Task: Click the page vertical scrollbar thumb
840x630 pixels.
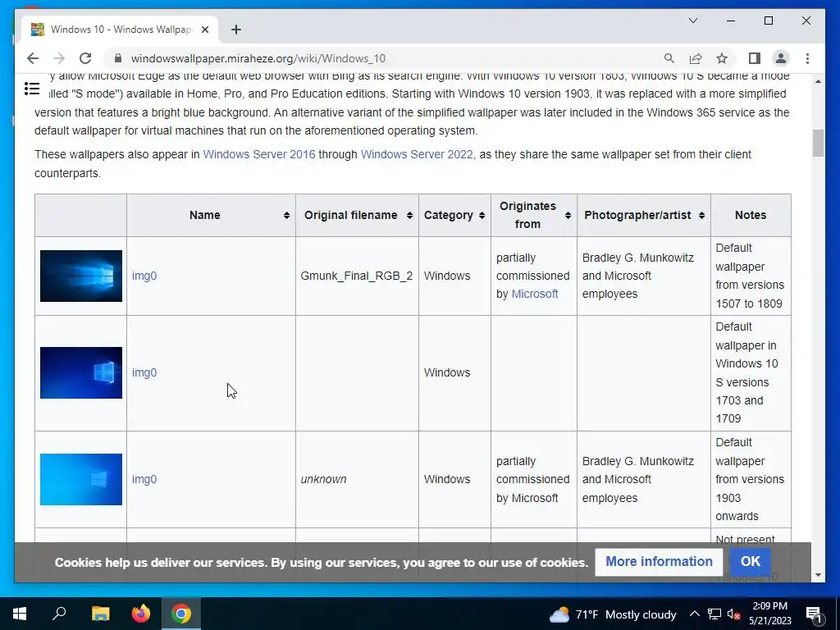Action: click(x=818, y=143)
